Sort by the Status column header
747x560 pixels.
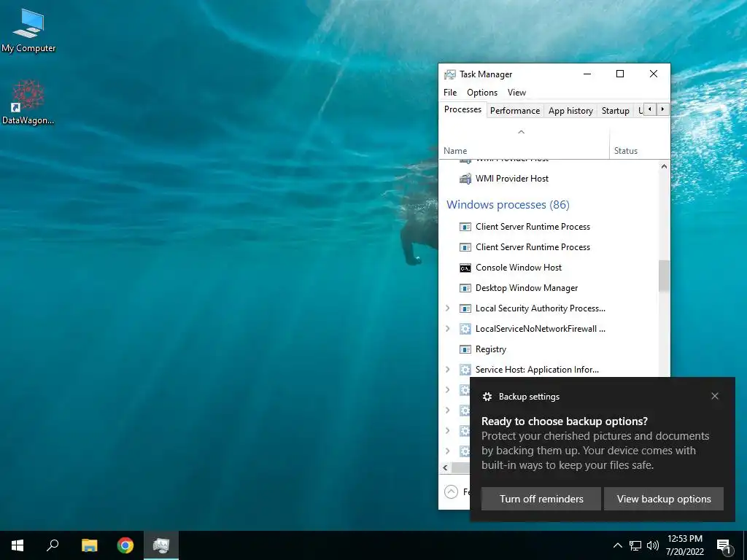tap(639, 143)
